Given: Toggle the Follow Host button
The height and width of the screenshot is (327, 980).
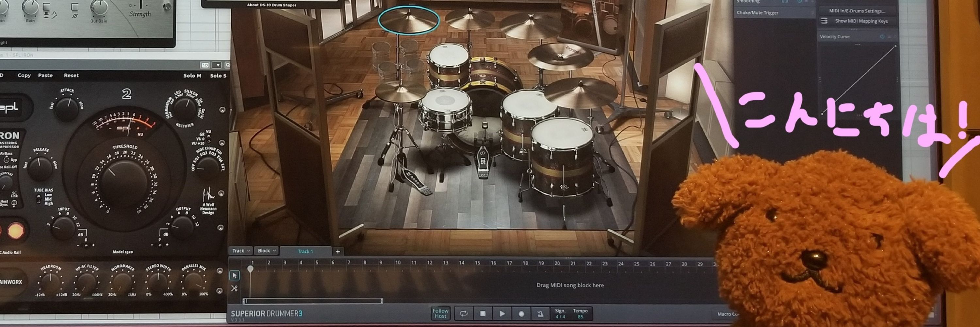Looking at the screenshot, I should tap(441, 313).
